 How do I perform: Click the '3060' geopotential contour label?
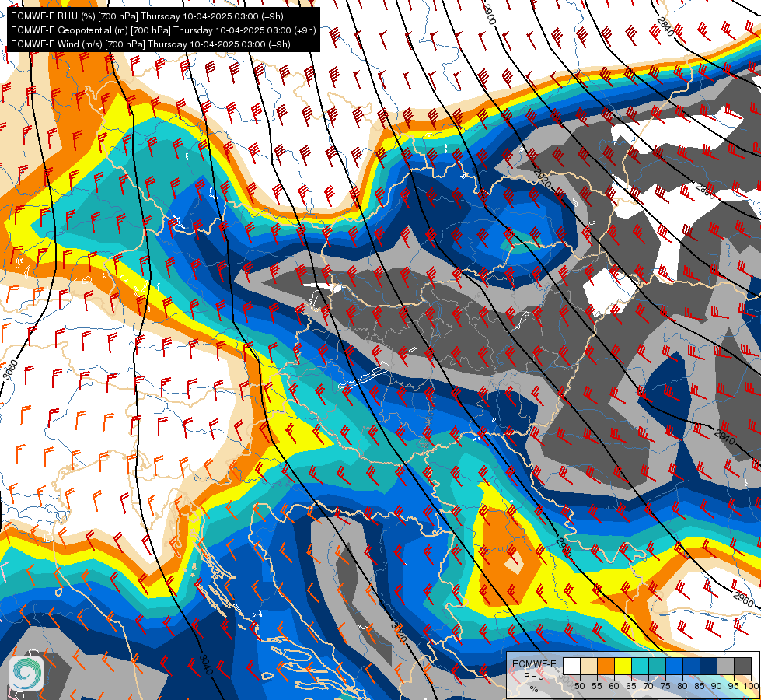coord(10,369)
